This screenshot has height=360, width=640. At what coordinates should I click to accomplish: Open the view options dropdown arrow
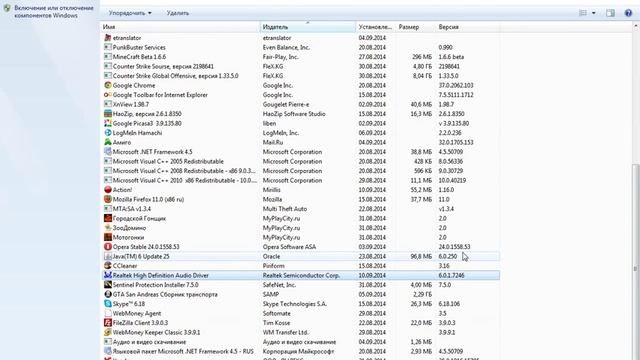pos(593,13)
